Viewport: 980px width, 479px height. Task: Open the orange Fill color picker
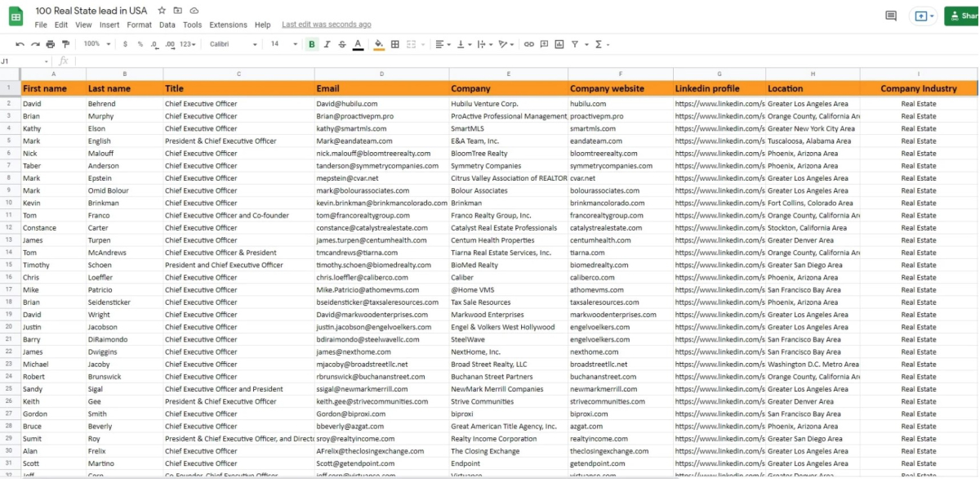pyautogui.click(x=379, y=44)
